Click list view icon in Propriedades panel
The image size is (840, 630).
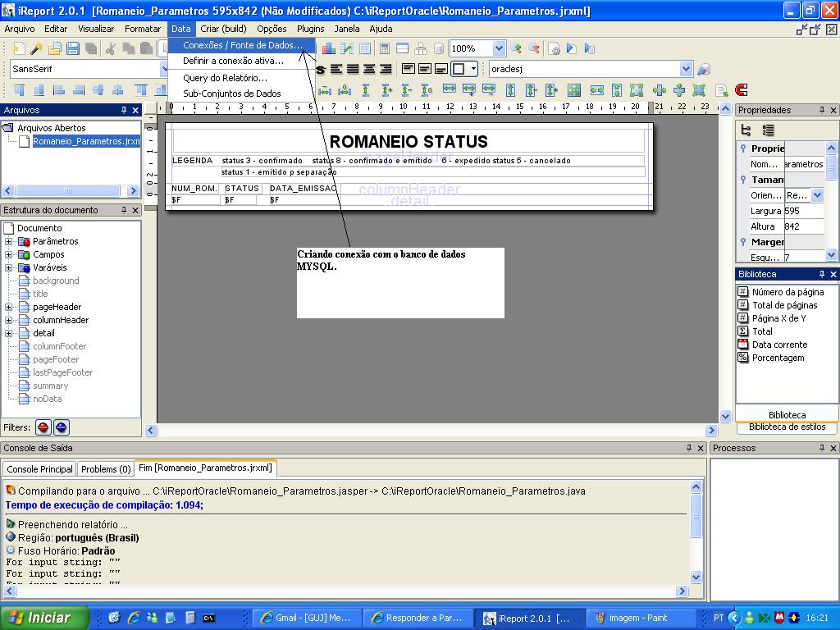coord(768,130)
